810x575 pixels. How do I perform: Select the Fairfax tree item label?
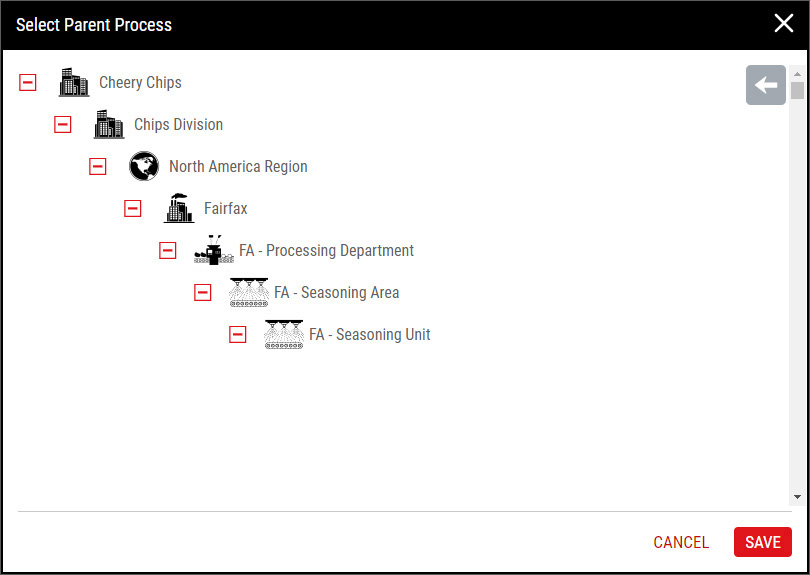(226, 208)
